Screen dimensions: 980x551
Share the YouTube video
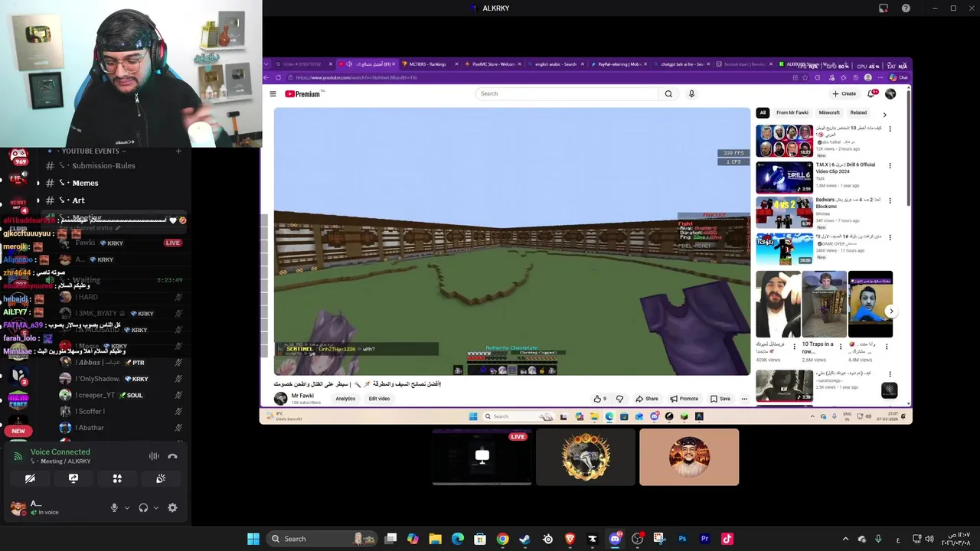pos(648,399)
